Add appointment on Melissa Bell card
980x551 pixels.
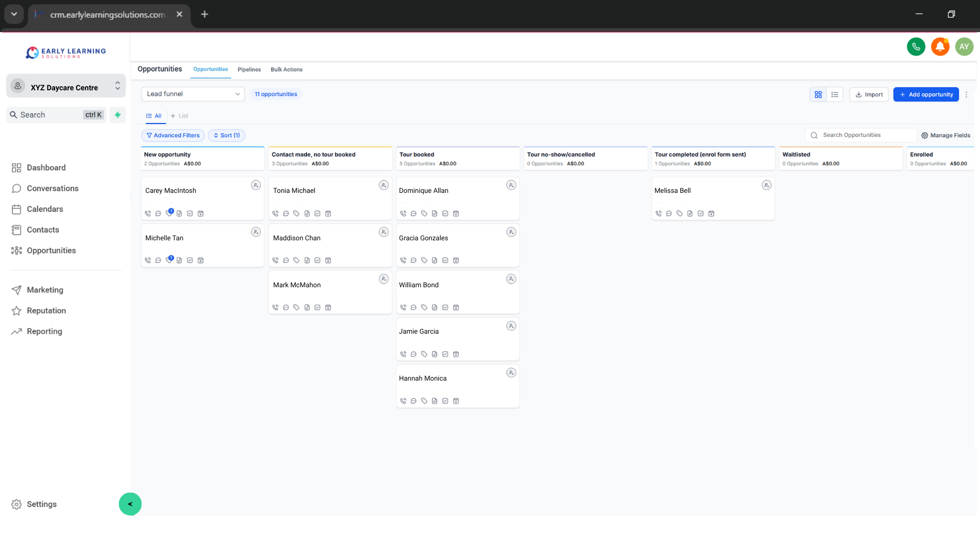(711, 214)
